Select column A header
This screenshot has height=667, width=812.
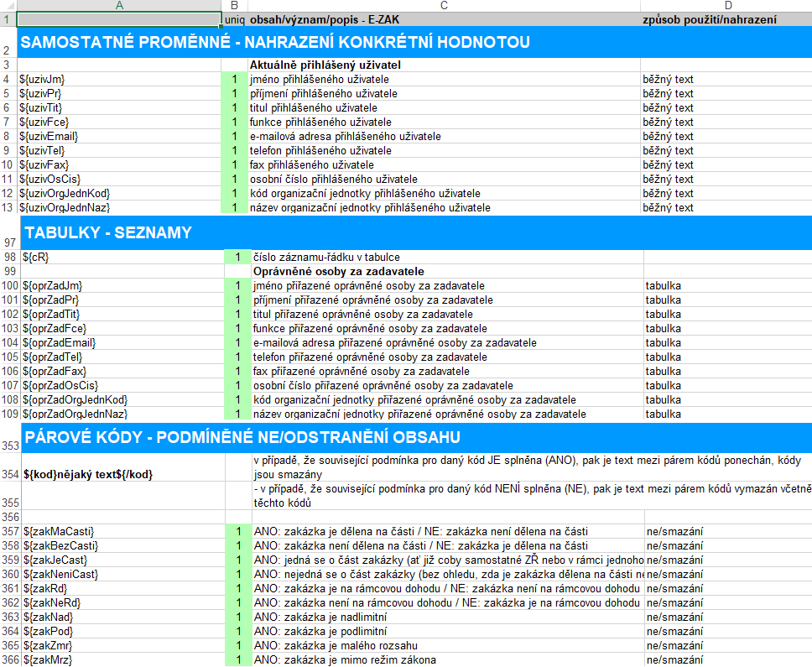click(118, 5)
